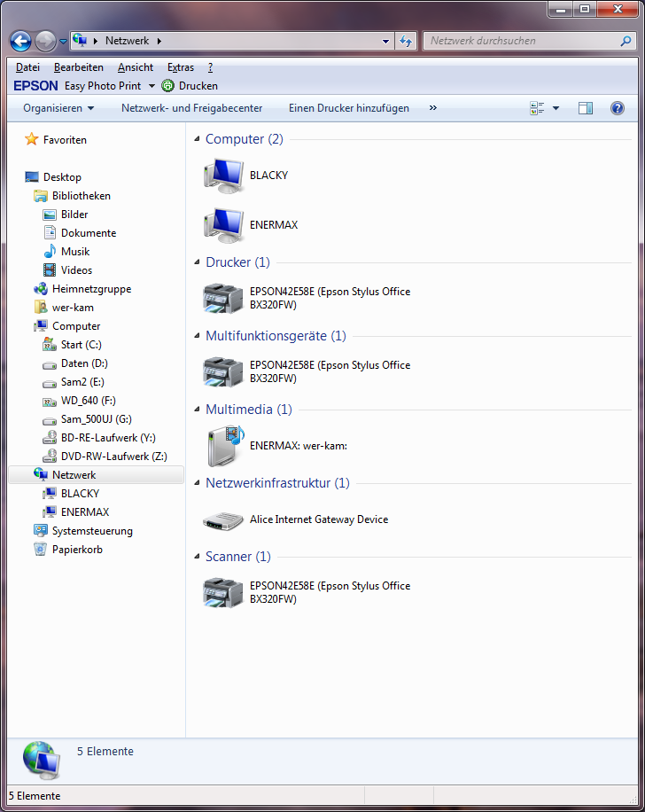
Task: Click the Netzwerk durchsuchen search field
Action: click(522, 41)
